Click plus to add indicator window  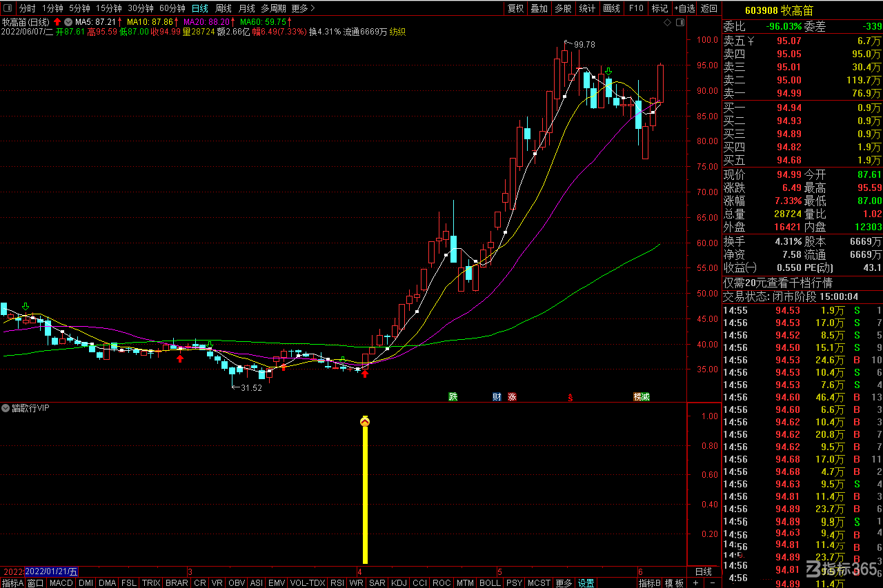click(x=695, y=582)
